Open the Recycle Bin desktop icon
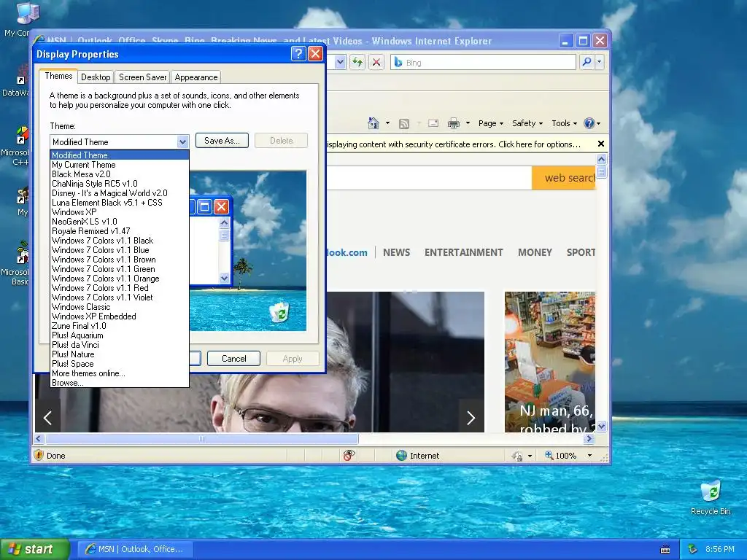 pos(711,497)
